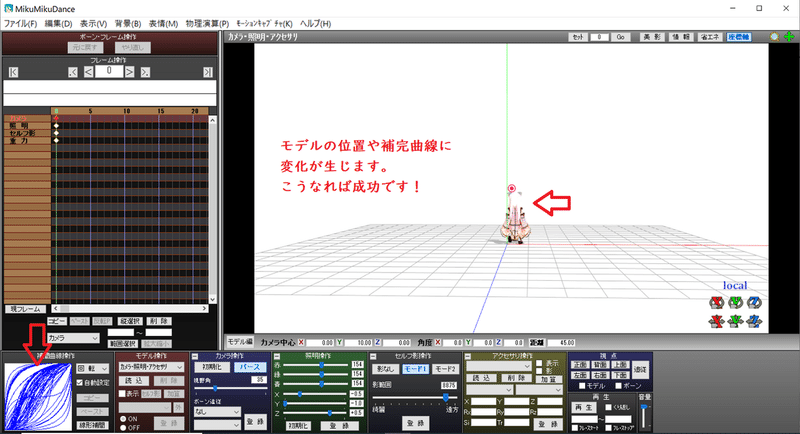800x434 pixels.
Task: Click the local Z rotation icon
Action: (754, 302)
